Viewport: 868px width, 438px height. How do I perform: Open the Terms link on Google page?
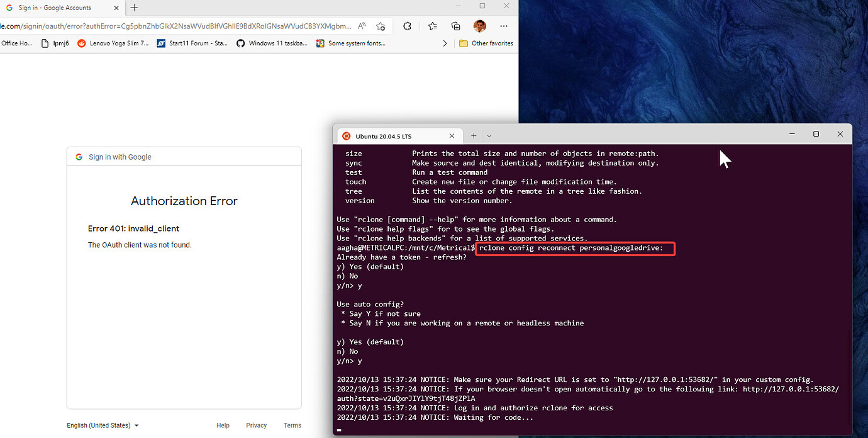(x=292, y=425)
